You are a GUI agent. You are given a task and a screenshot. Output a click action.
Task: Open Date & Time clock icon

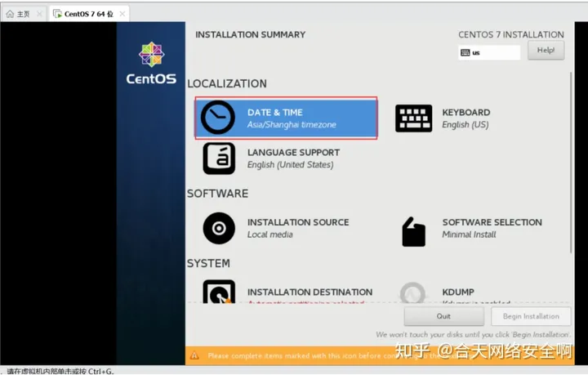(218, 118)
